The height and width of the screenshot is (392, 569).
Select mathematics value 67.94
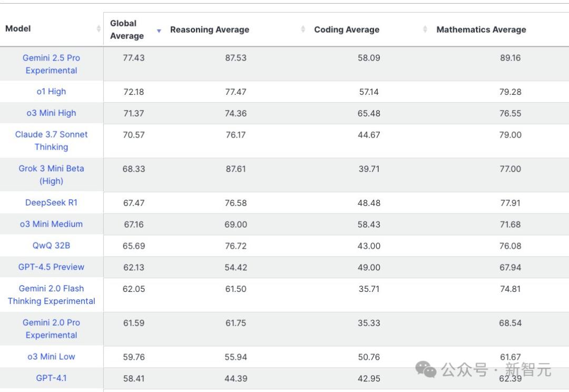(x=510, y=267)
